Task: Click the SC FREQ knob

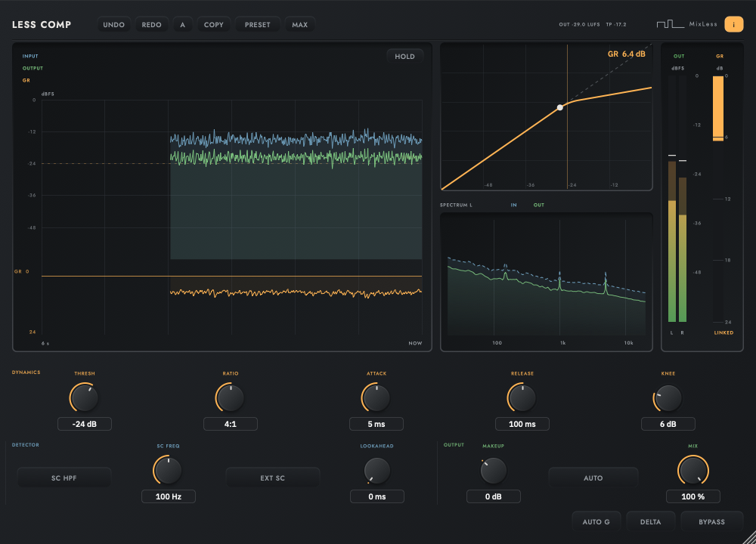Action: coord(169,470)
